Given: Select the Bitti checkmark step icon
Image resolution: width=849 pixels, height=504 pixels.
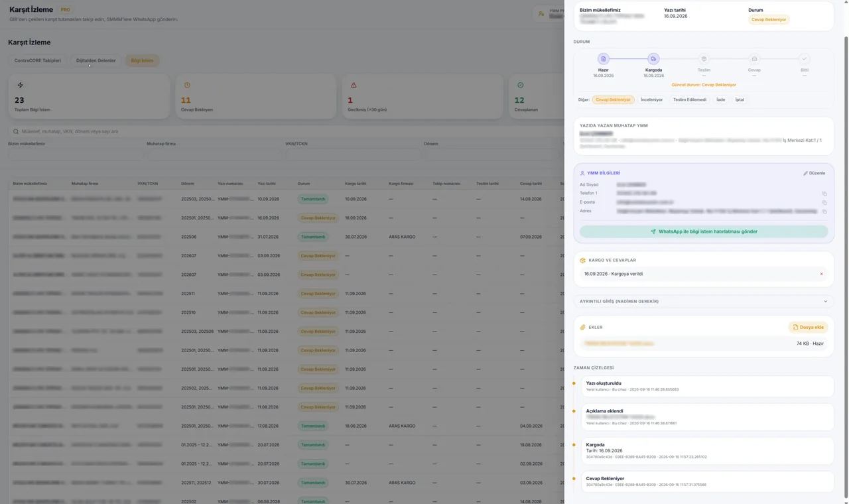Looking at the screenshot, I should coord(805,59).
